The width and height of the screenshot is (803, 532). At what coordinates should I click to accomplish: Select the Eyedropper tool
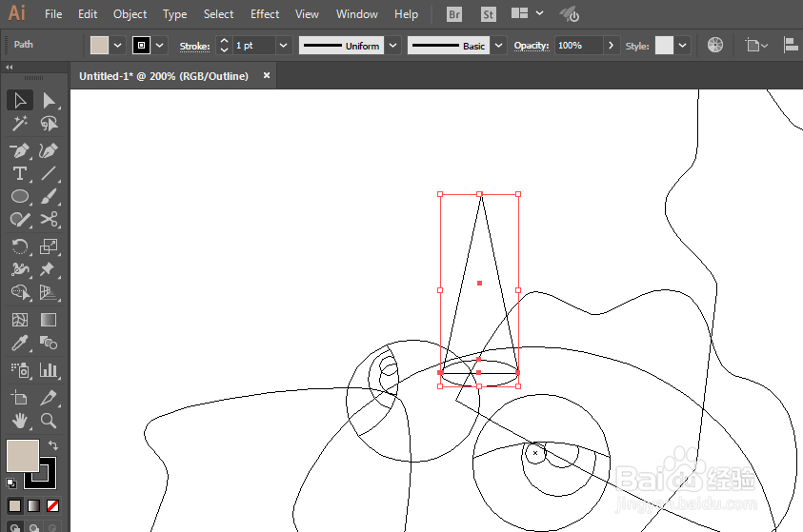[20, 343]
